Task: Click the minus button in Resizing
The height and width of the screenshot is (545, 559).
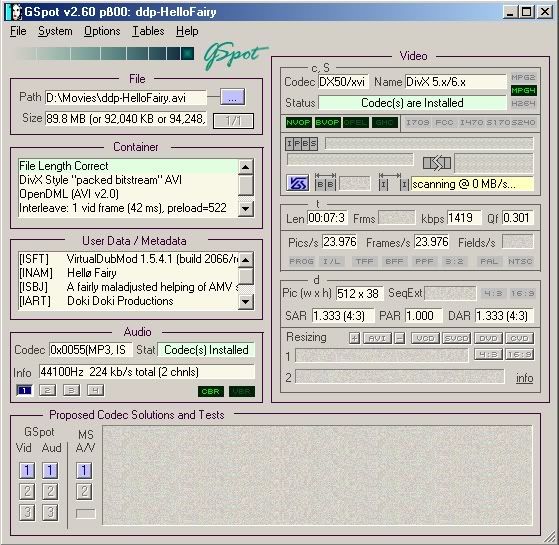Action: coord(400,338)
